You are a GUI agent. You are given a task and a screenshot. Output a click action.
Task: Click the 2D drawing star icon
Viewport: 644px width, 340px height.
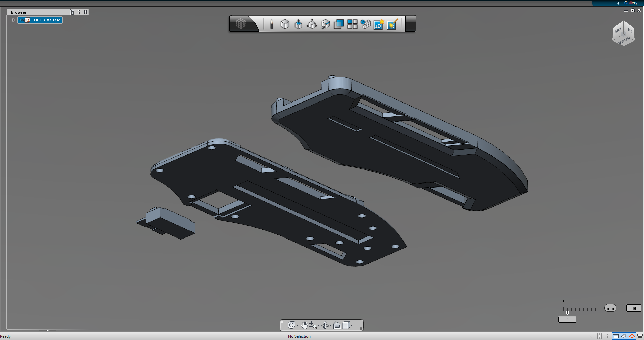coord(379,24)
